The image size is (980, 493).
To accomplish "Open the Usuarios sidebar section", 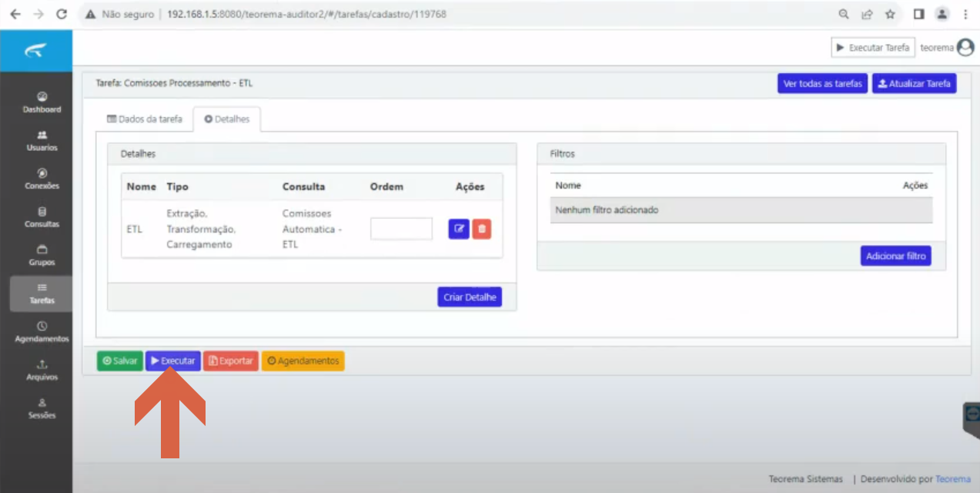I will [42, 141].
